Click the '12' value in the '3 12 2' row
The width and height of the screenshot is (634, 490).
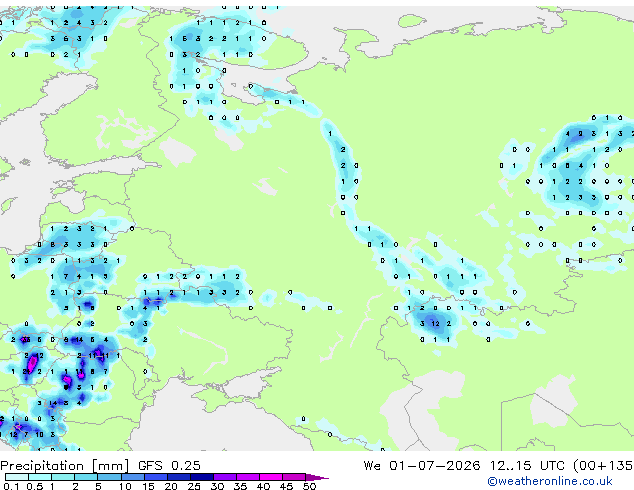tap(435, 323)
